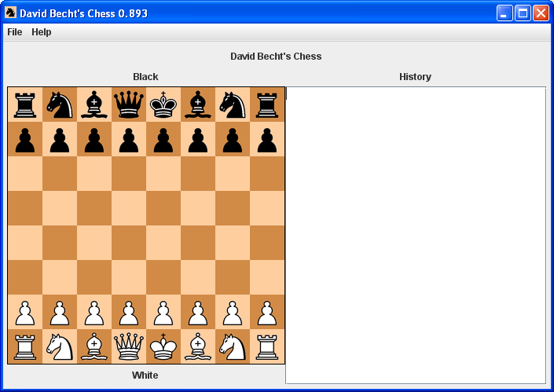Select the black knight on g8
The image size is (554, 392).
click(x=233, y=105)
